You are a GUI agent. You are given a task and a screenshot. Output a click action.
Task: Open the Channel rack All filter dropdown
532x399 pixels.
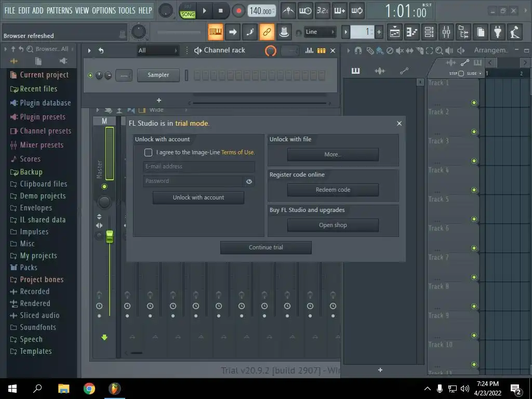pyautogui.click(x=158, y=50)
